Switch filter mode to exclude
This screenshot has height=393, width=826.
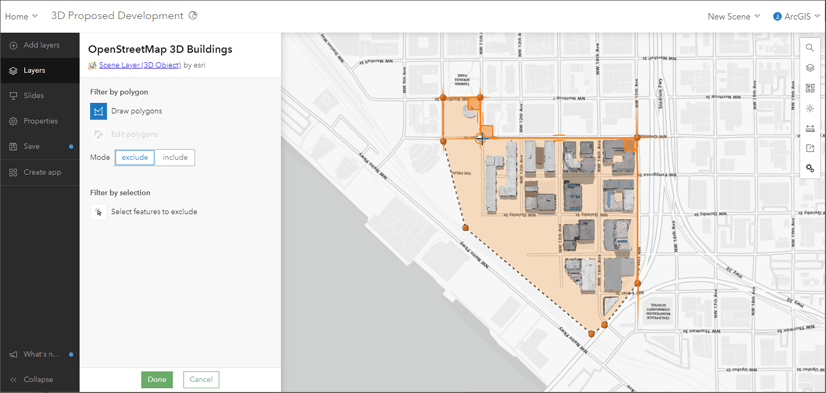(135, 158)
